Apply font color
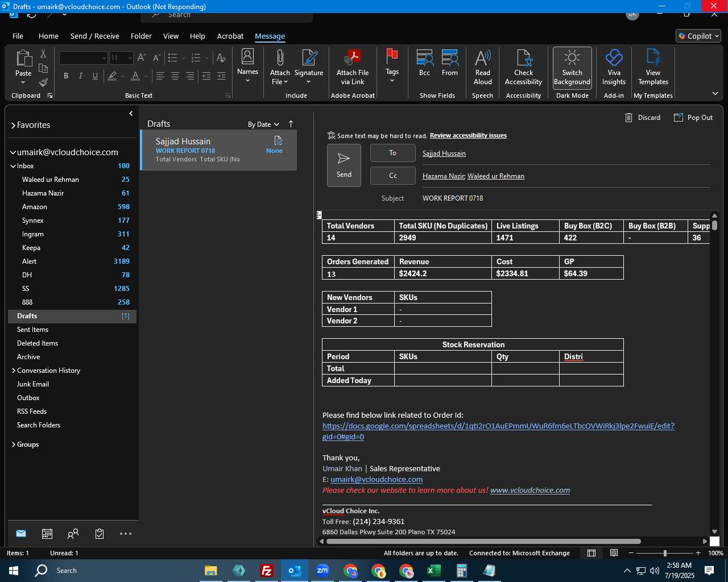The image size is (728, 582). 135,76
